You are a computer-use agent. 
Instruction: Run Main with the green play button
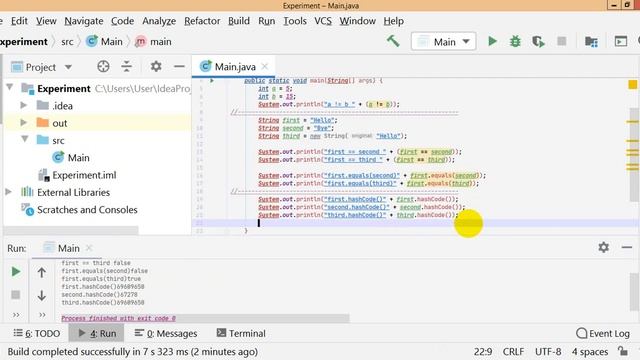pos(493,41)
